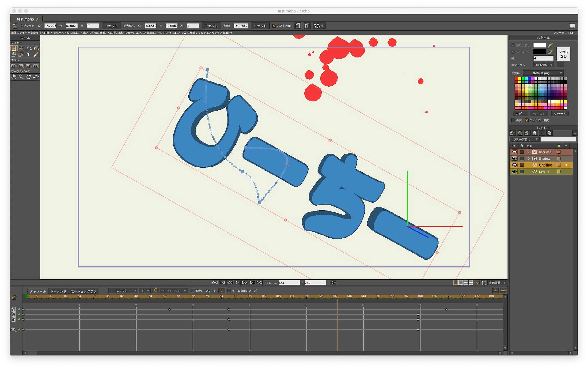Open the .Default.png swatch dropdown
This screenshot has height=368, width=588.
click(543, 73)
